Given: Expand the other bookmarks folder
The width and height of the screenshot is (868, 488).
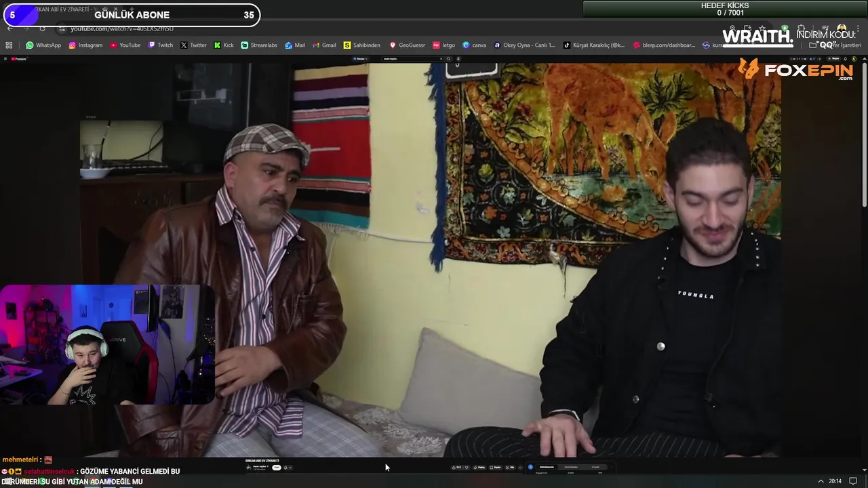Looking at the screenshot, I should pos(835,45).
